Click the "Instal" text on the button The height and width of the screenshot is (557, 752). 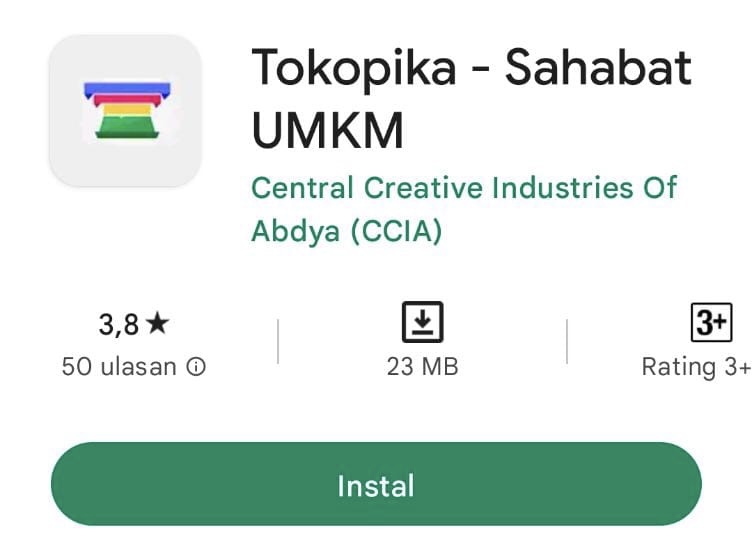coord(376,486)
